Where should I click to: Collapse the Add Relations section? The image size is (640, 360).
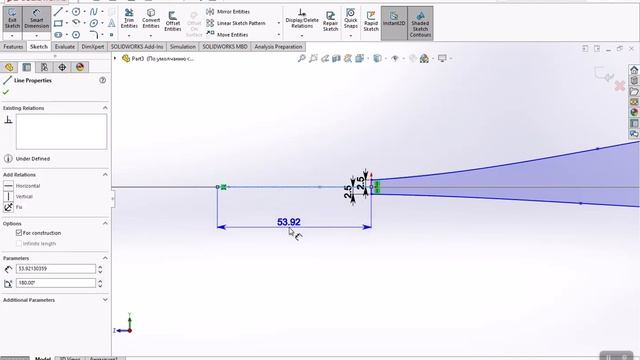105,174
